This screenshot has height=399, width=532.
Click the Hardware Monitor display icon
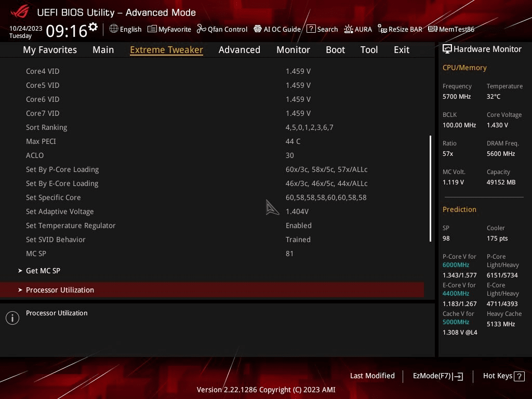[447, 49]
